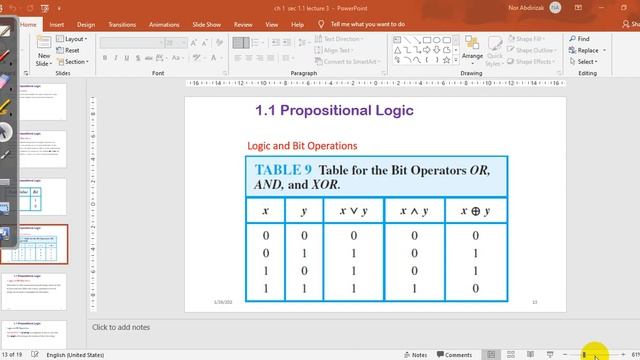Select the star shape in gallery

pos(447,60)
